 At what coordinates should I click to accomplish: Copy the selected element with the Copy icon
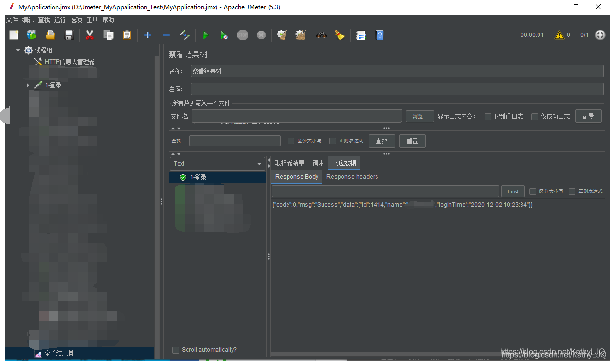point(108,35)
